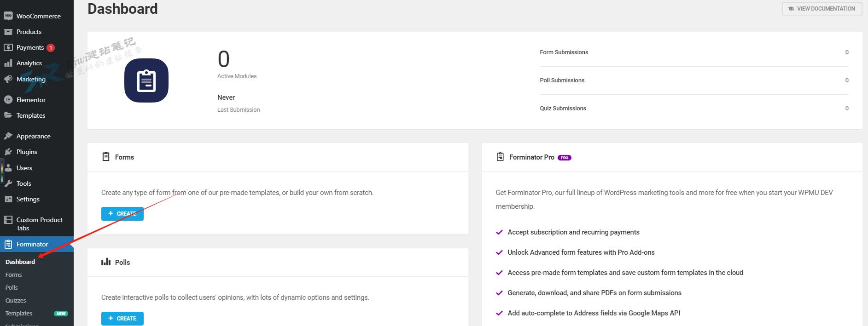The width and height of the screenshot is (868, 326).
Task: Click the Quiz Submissions row
Action: 694,109
